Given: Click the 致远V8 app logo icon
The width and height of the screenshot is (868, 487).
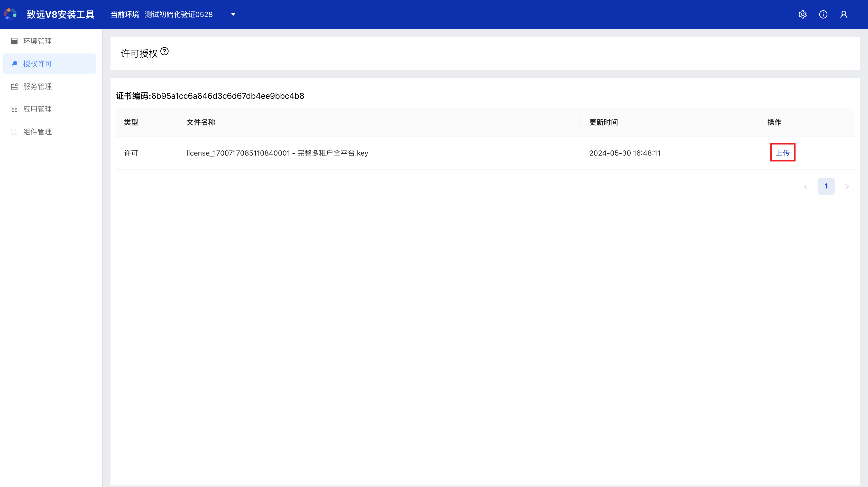Looking at the screenshot, I should click(11, 14).
